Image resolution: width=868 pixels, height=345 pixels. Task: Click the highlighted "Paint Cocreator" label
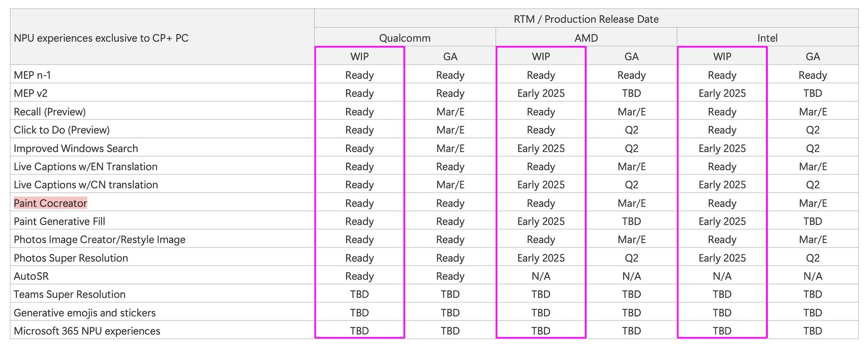pos(50,203)
